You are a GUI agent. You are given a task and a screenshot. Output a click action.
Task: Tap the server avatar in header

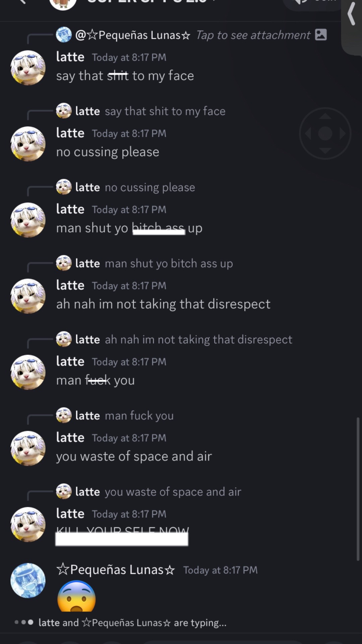[x=63, y=4]
